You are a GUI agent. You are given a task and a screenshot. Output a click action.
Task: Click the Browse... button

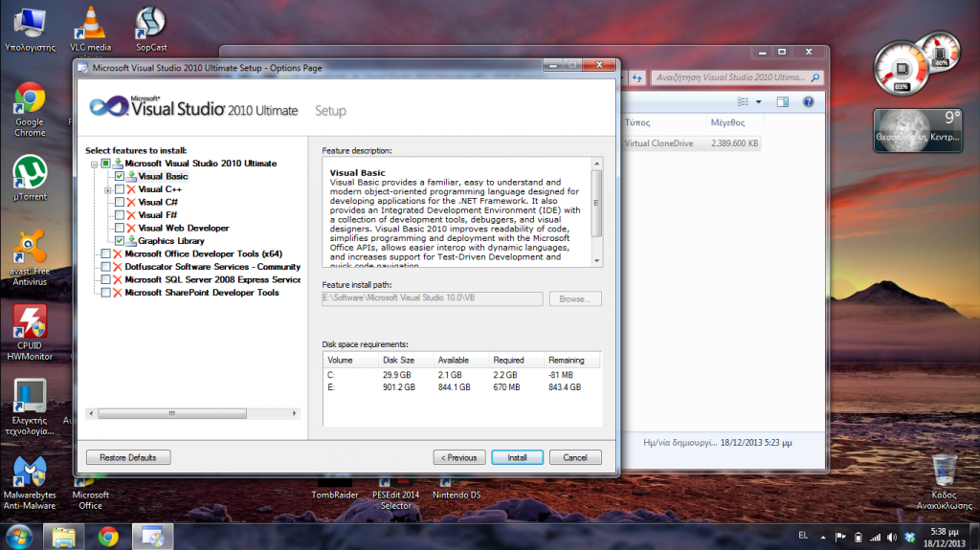click(x=575, y=298)
